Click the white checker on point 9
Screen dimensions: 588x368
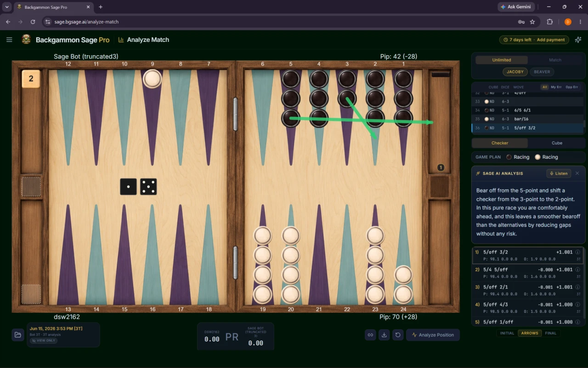tap(153, 79)
